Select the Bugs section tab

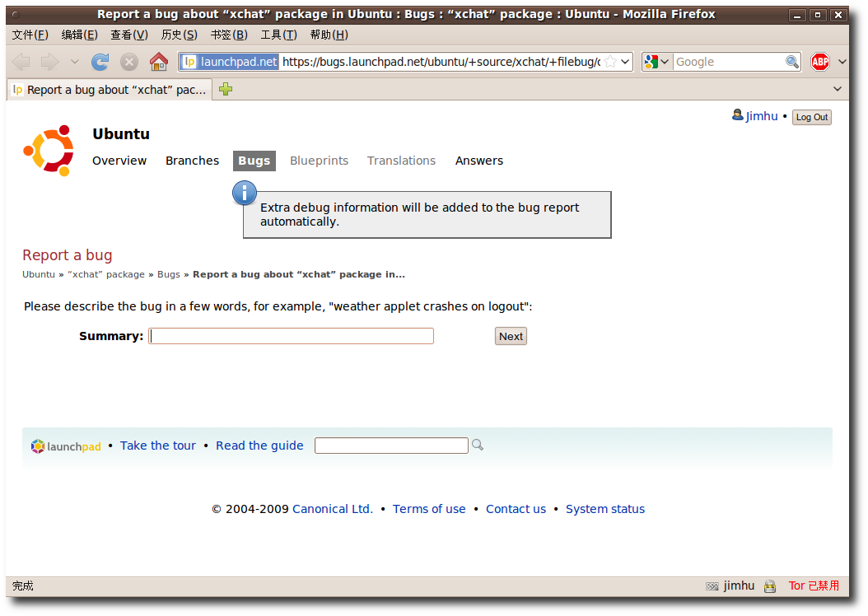click(254, 161)
